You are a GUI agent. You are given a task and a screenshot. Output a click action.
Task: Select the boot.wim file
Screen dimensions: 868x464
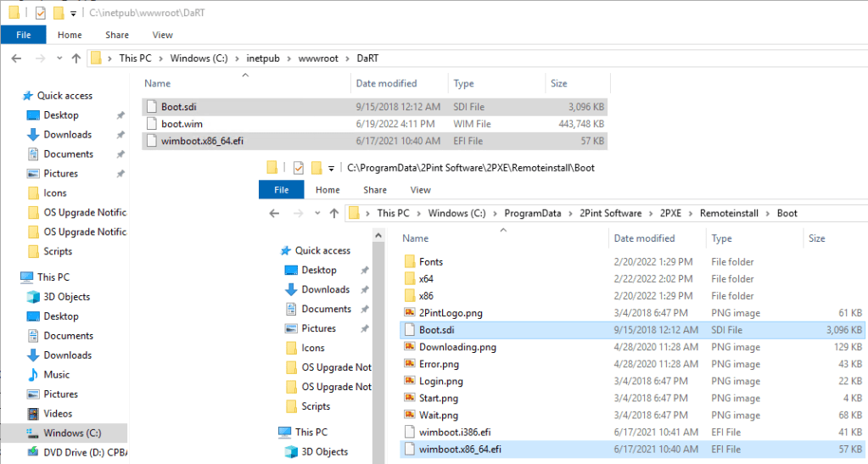[183, 124]
